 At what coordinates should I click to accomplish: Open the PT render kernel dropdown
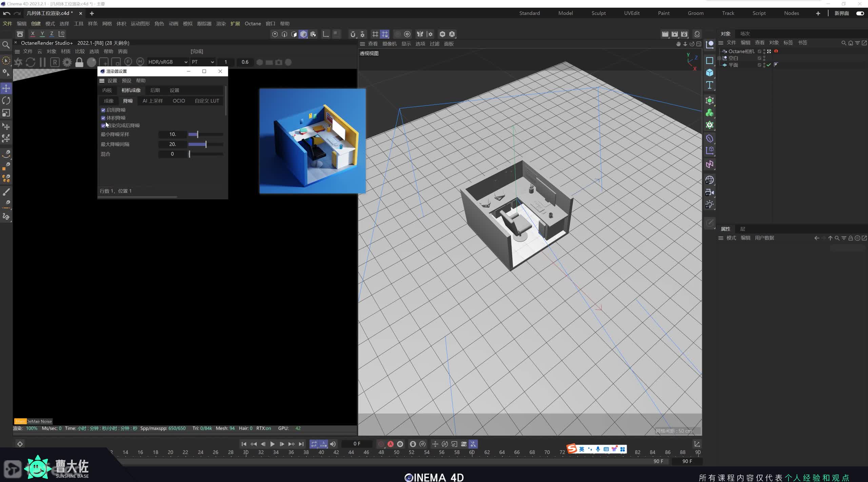pos(203,62)
